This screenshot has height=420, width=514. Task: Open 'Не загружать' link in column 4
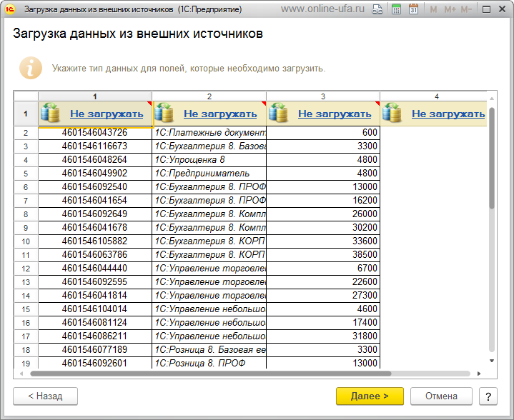448,114
